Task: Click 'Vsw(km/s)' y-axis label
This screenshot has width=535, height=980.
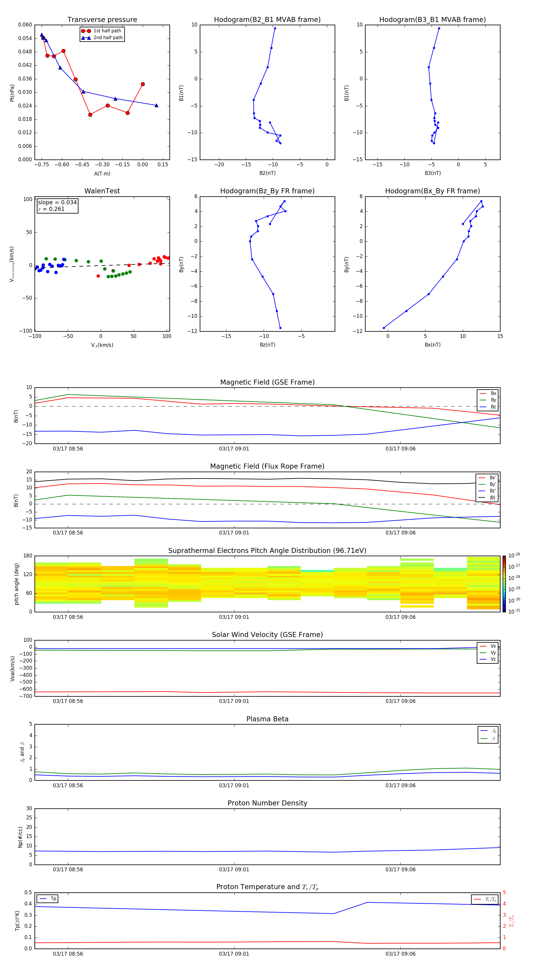Action: coord(12,668)
